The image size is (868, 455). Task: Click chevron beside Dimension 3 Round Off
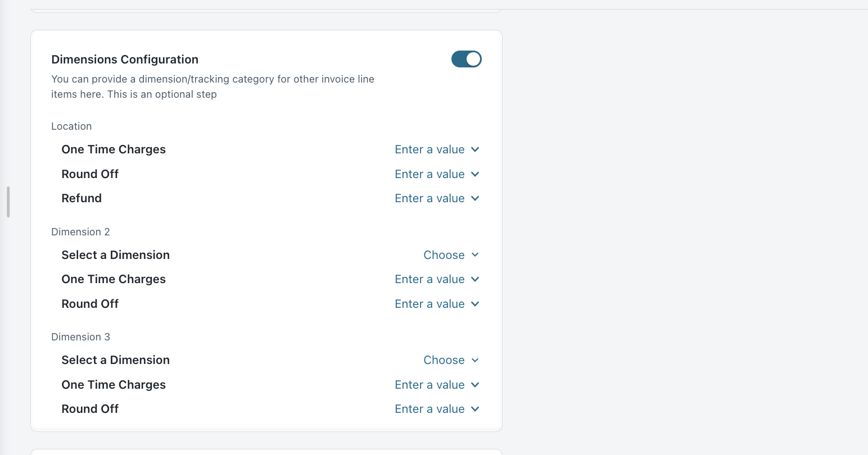(x=475, y=409)
